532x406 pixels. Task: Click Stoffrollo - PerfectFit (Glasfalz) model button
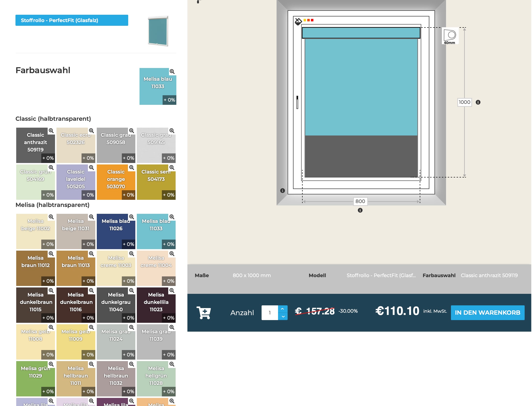point(72,20)
